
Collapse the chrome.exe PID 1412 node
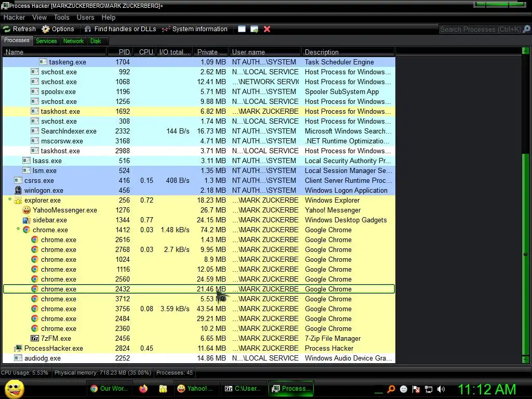coord(18,229)
